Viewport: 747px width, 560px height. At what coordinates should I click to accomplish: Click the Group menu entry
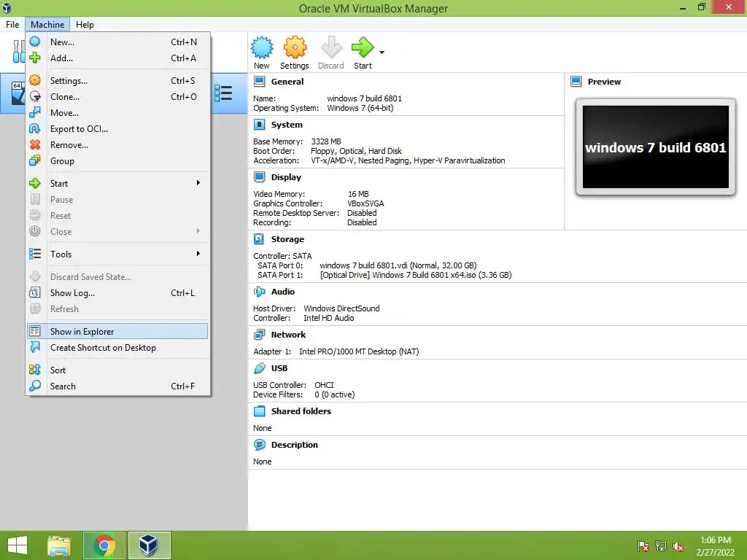click(x=118, y=161)
